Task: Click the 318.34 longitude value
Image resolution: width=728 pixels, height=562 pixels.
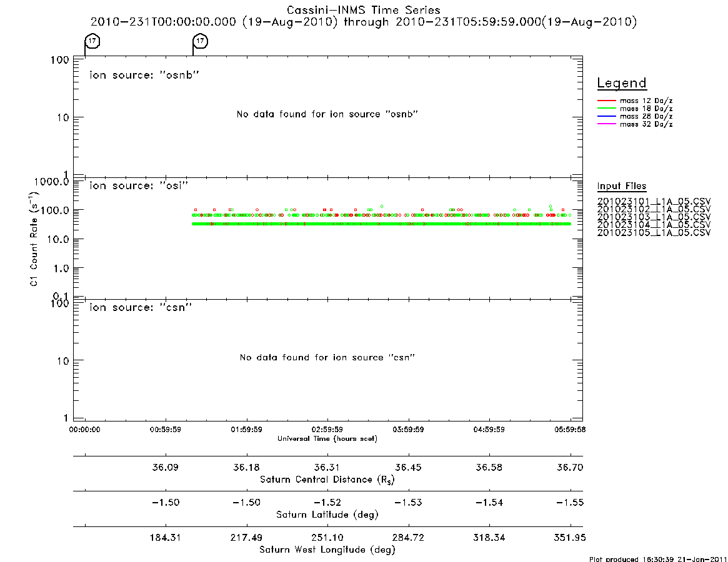Action: (489, 538)
